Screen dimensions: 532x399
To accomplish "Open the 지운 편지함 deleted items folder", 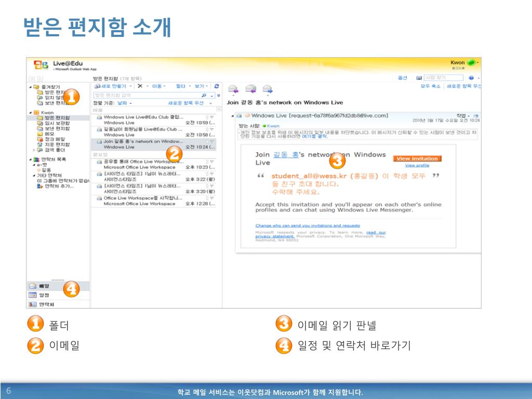I will click(54, 144).
